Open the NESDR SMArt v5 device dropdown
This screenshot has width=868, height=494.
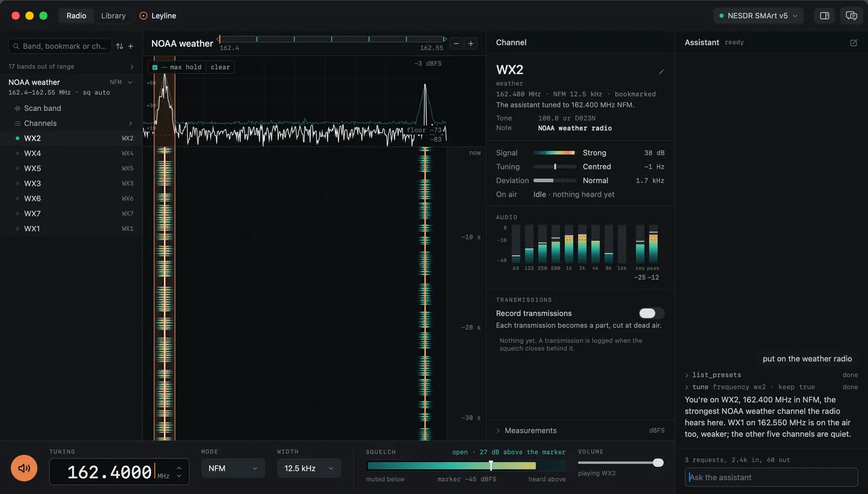759,16
